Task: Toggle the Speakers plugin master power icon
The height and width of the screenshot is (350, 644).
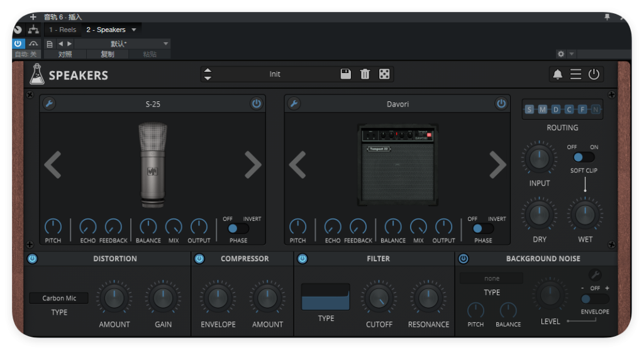Action: click(x=594, y=74)
